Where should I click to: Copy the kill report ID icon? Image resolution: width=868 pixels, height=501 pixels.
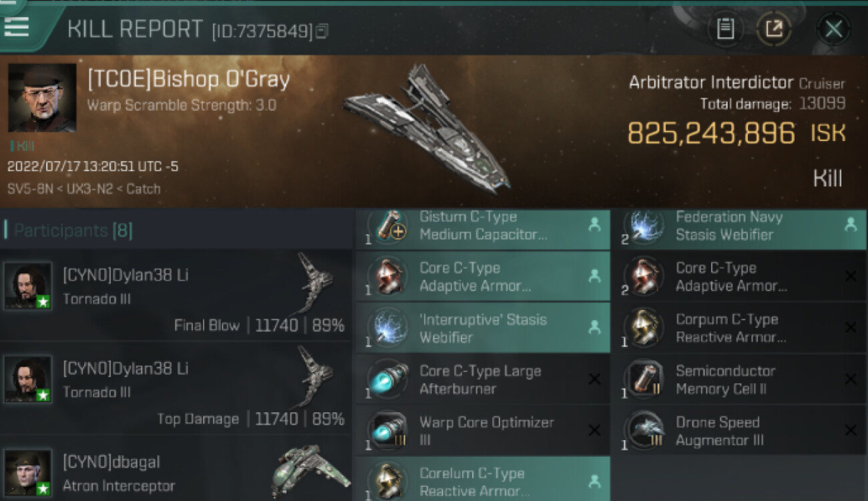(x=322, y=31)
